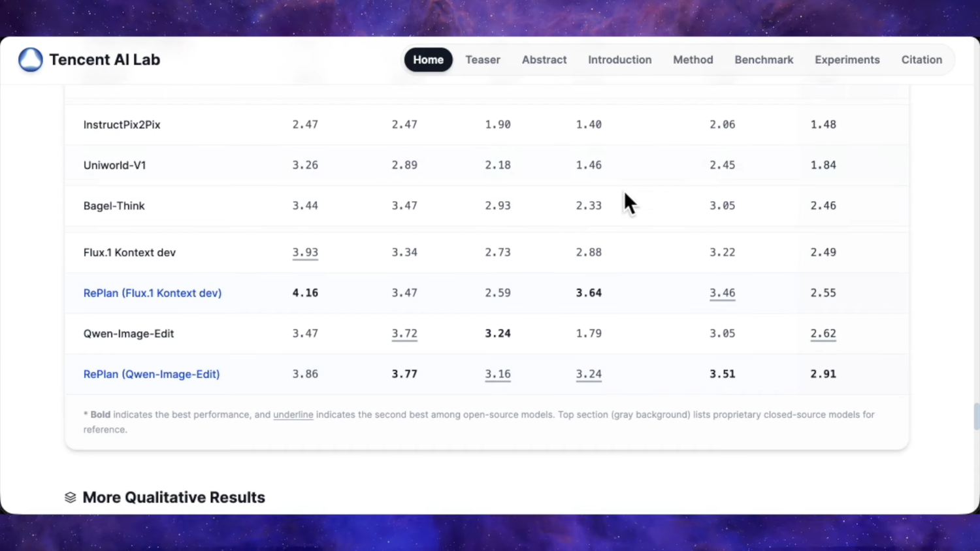Select the Bagel-Think model name
This screenshot has height=551, width=980.
[x=114, y=206]
